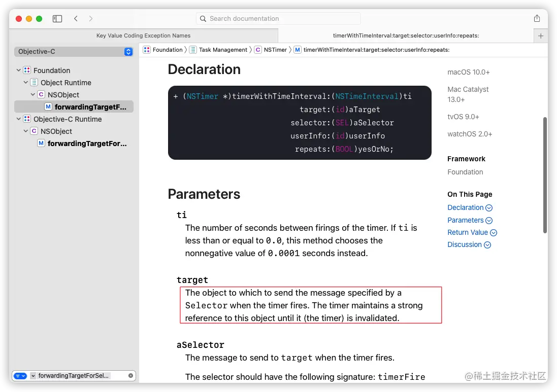Screen dimensions: 557x392
Task: Open the Objective-C language dropdown
Action: 74,51
